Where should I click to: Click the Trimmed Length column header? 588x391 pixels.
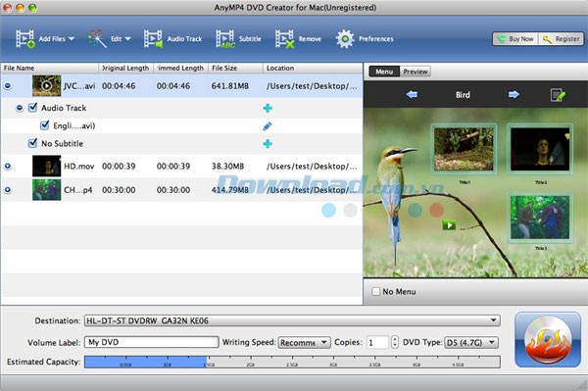tap(180, 68)
